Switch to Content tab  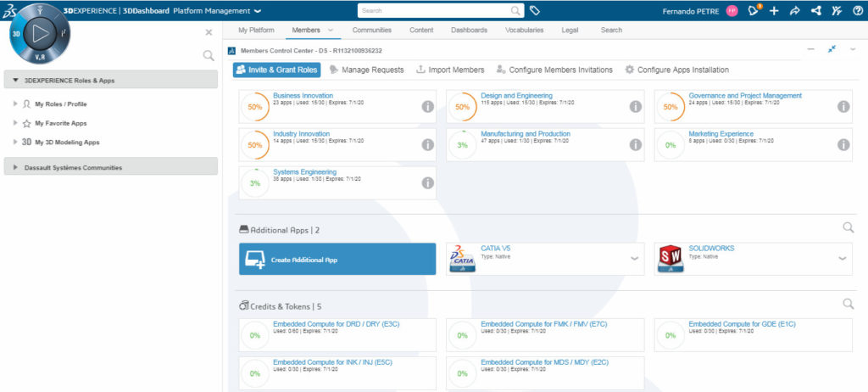pyautogui.click(x=421, y=30)
